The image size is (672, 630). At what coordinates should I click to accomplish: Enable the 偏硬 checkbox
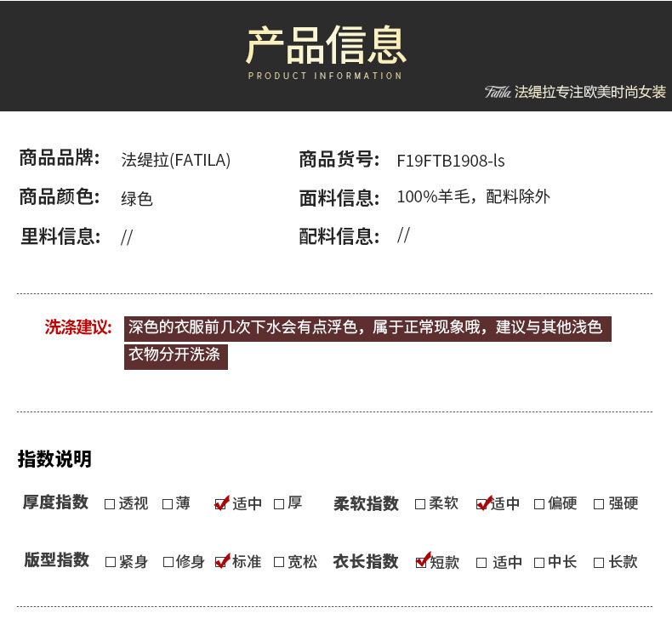[539, 503]
